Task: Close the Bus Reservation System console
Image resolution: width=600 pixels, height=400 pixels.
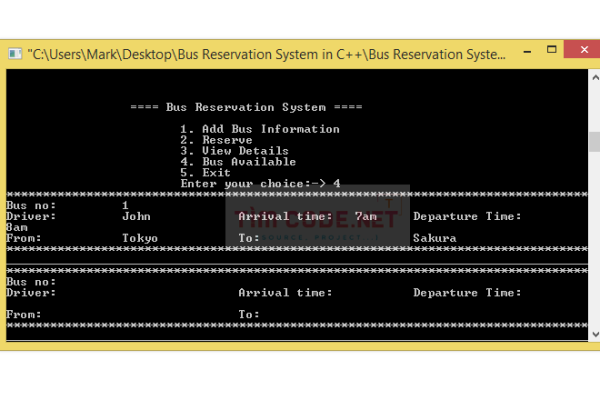Action: [583, 49]
